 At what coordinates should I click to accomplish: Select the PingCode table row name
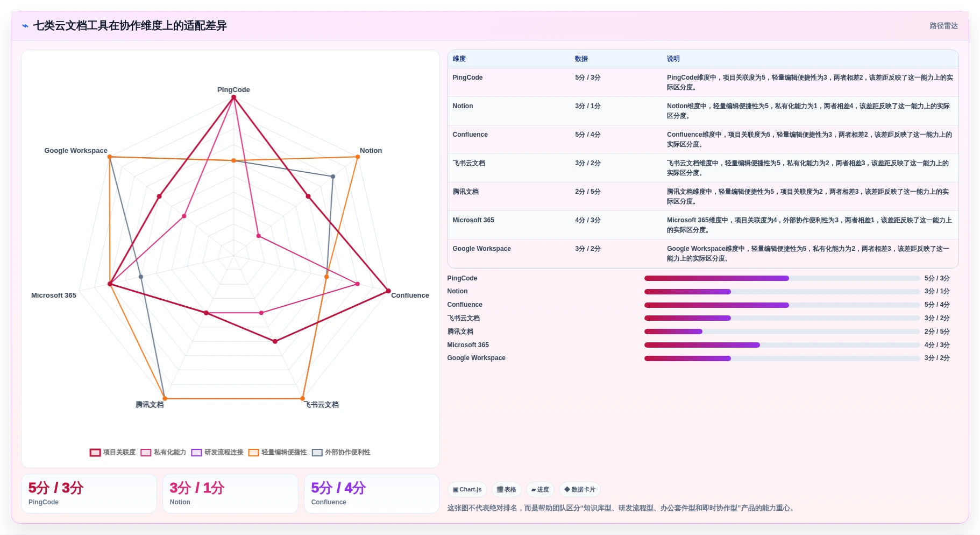467,78
